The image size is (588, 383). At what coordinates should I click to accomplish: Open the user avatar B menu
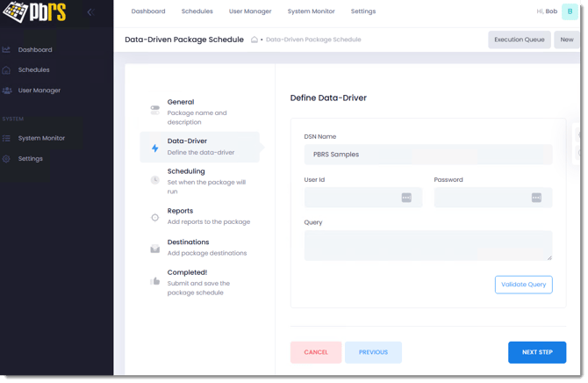[x=570, y=12]
